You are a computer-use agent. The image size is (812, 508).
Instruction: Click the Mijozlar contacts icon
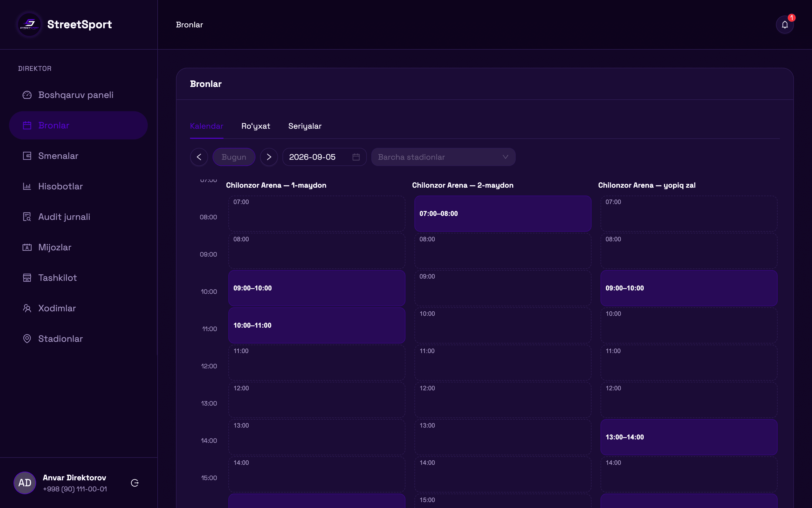point(27,247)
